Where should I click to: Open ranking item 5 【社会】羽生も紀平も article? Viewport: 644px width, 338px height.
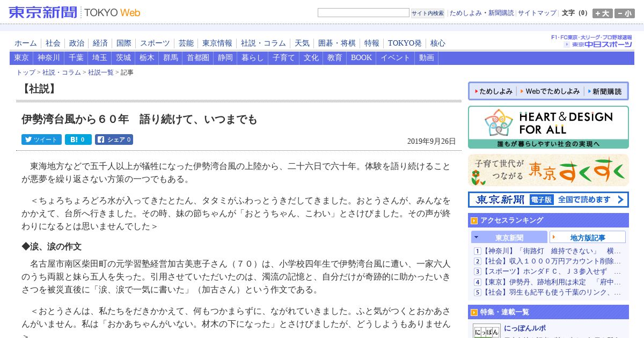tap(552, 292)
